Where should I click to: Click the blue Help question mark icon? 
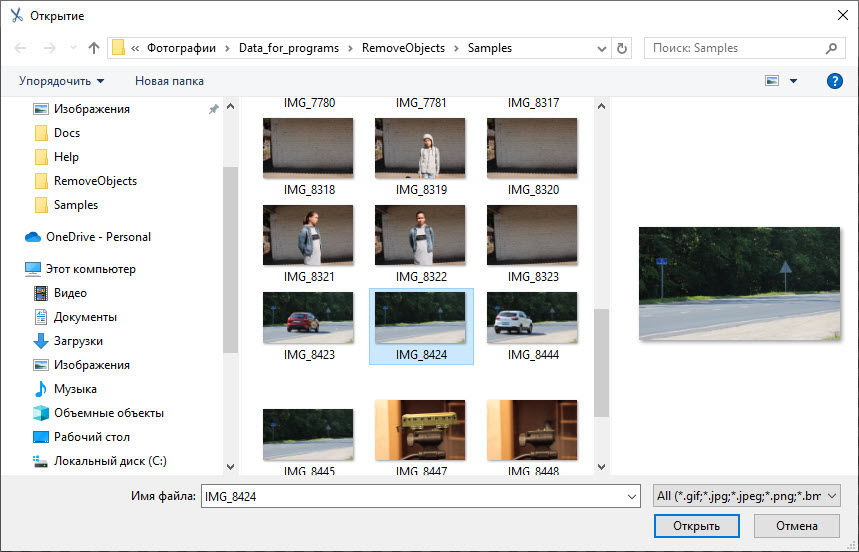point(834,81)
